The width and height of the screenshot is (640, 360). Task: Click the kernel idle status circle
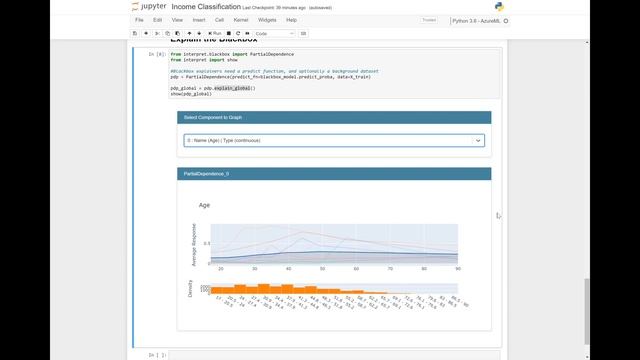(x=506, y=21)
